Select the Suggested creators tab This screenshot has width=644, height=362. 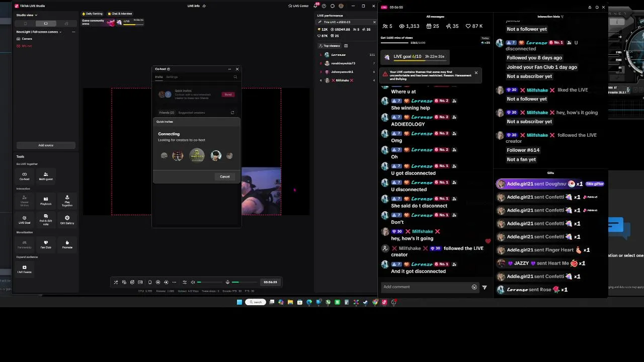[x=192, y=113]
